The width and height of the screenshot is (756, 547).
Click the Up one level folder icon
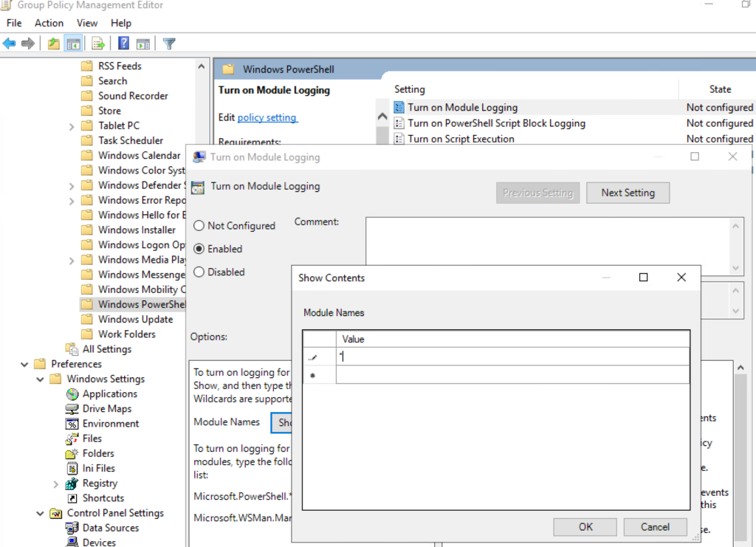[53, 43]
